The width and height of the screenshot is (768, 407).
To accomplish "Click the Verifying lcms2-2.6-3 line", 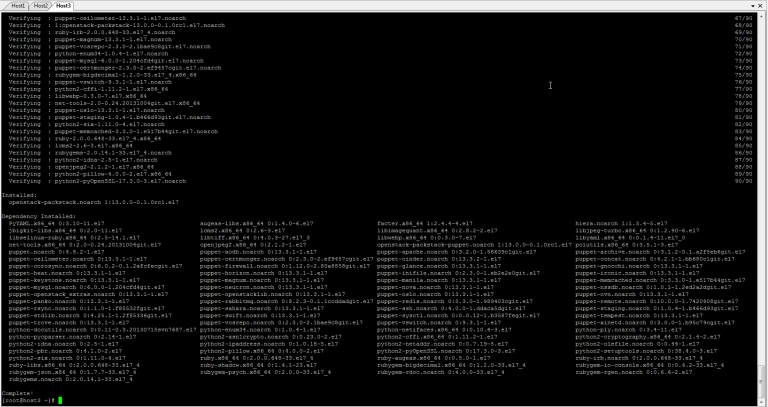I will [x=71, y=145].
